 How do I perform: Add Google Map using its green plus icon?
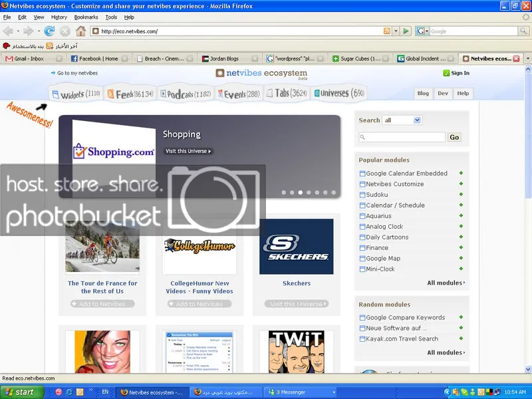(461, 259)
